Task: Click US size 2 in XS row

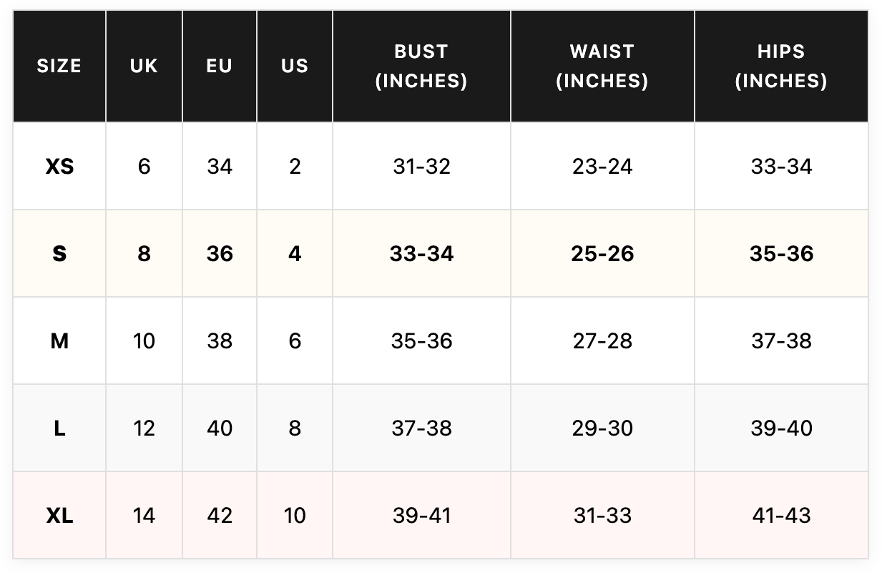Action: click(295, 167)
